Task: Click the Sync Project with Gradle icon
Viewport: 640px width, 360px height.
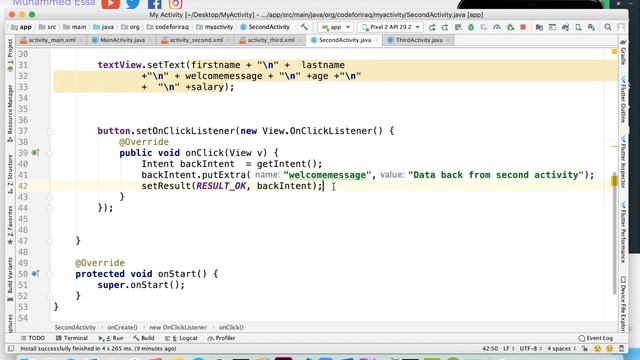Action: tap(565, 27)
